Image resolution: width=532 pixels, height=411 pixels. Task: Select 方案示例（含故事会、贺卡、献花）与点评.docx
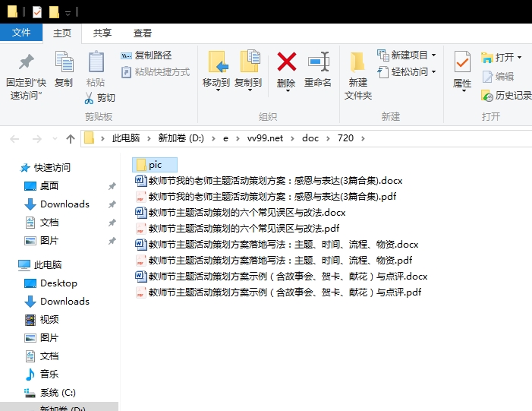[282, 277]
